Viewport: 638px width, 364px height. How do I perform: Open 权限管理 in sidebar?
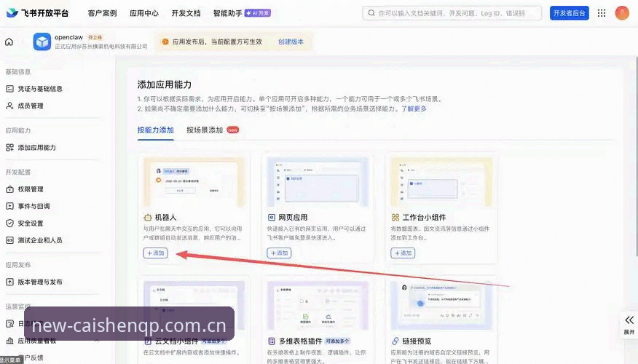(31, 189)
